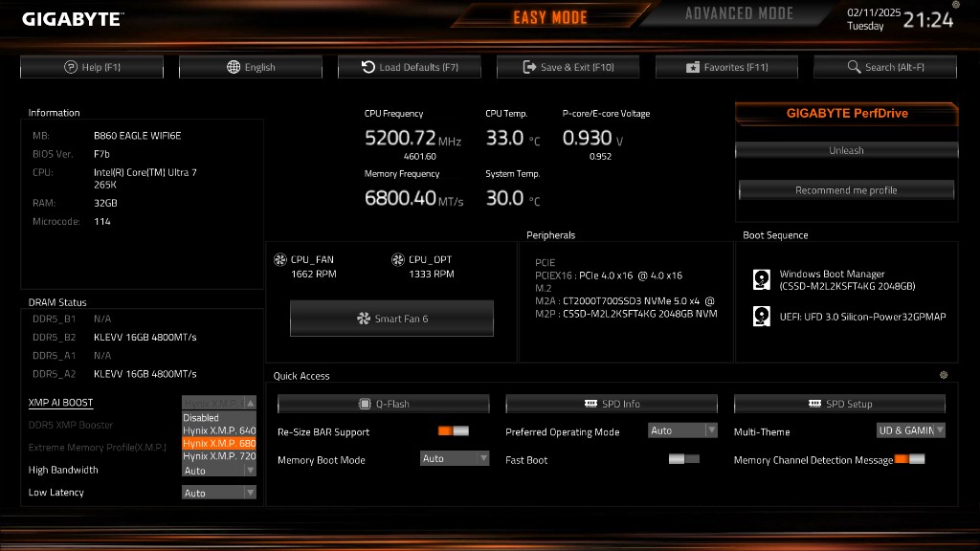Click the CPU Frequency 5200.72 MHz value
The width and height of the screenshot is (980, 551).
point(412,138)
